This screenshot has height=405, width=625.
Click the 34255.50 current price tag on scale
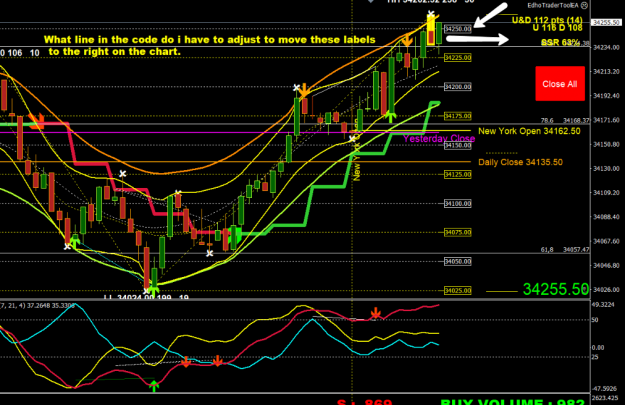[x=607, y=23]
